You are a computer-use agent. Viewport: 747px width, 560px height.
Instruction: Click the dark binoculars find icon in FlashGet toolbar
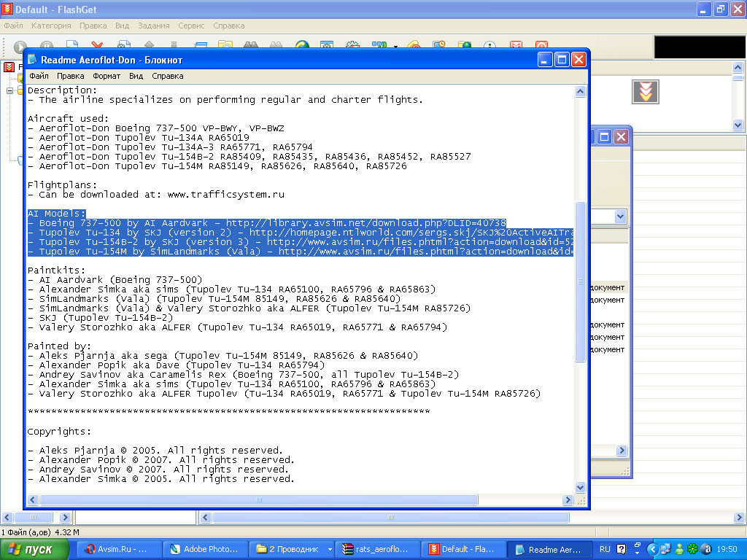251,44
